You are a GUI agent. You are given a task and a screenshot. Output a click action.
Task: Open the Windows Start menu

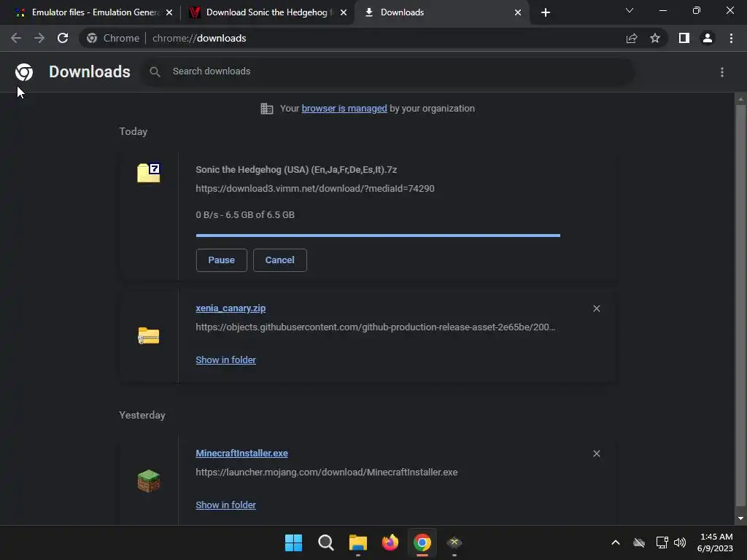pos(293,542)
